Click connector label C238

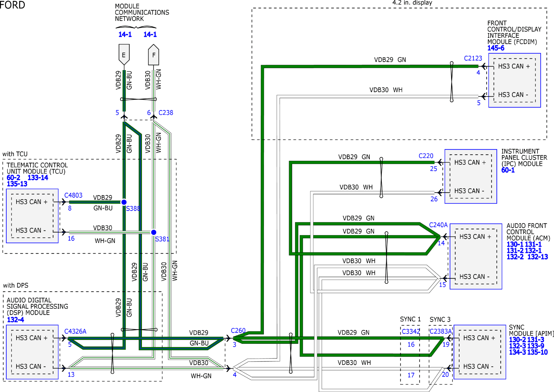[166, 113]
